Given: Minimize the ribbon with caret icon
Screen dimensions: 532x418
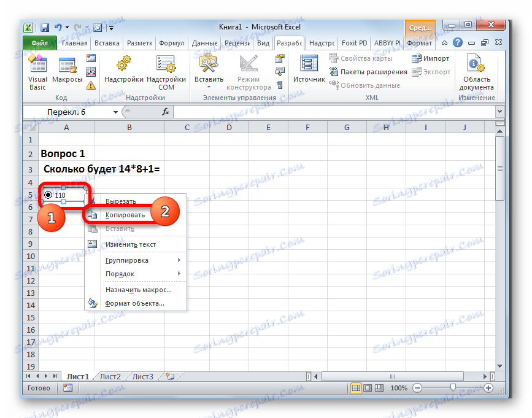Looking at the screenshot, I should (444, 43).
